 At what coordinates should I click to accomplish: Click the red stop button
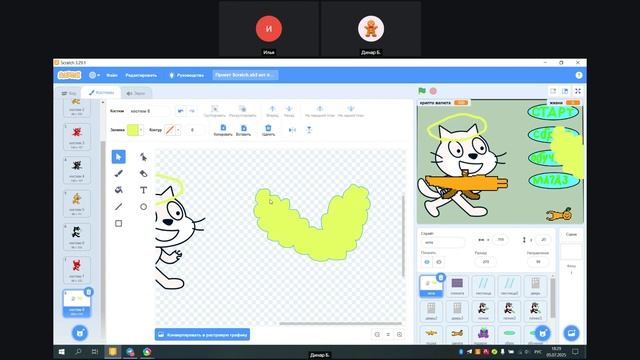click(x=433, y=91)
